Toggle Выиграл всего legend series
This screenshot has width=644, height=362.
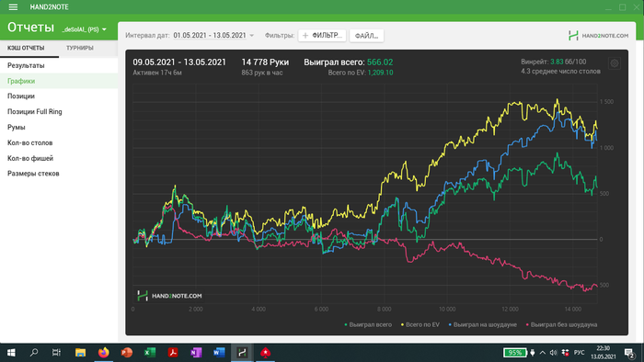[x=368, y=324]
